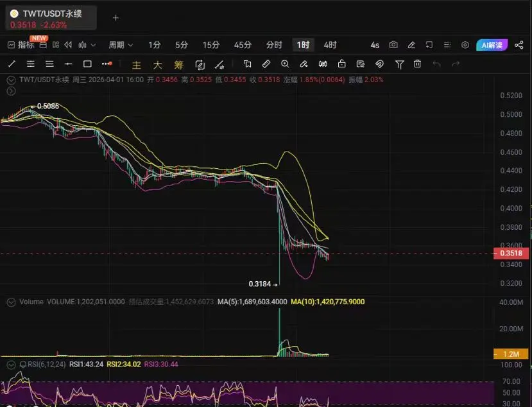
Task: Take a chart snapshot with camera icon
Action: [x=393, y=45]
